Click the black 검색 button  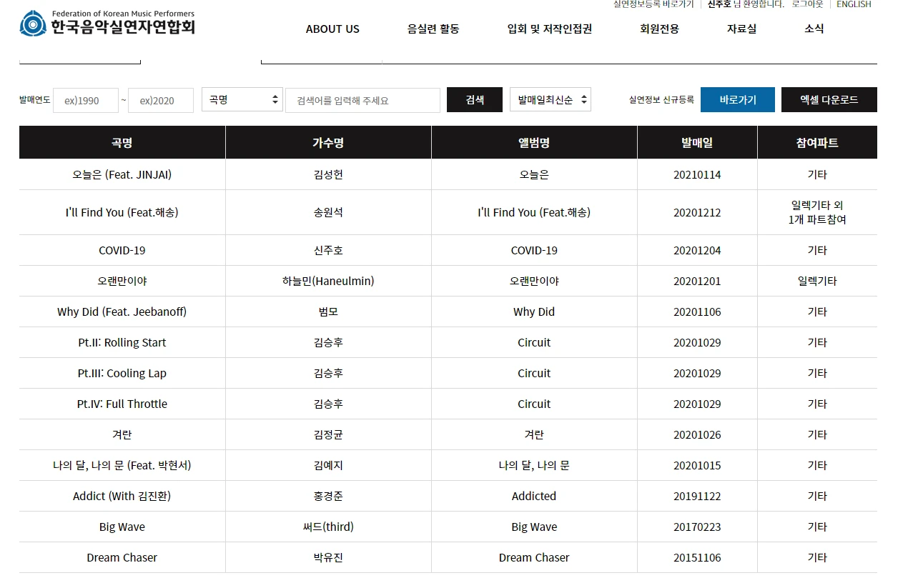click(475, 100)
